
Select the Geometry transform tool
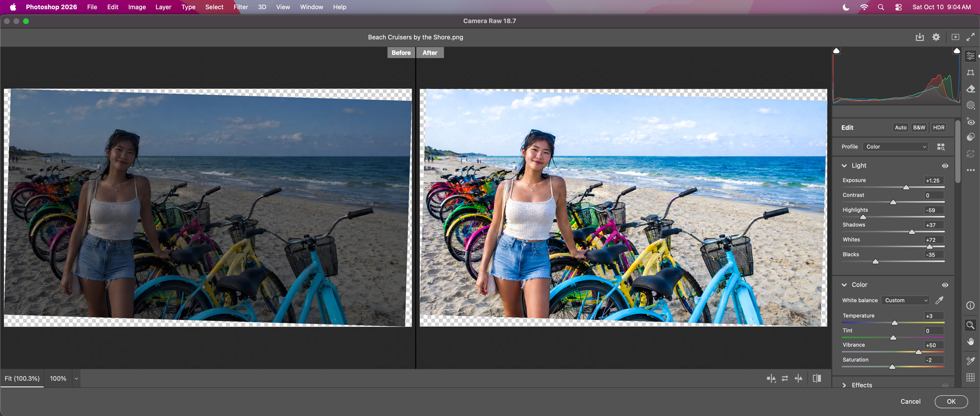(970, 73)
